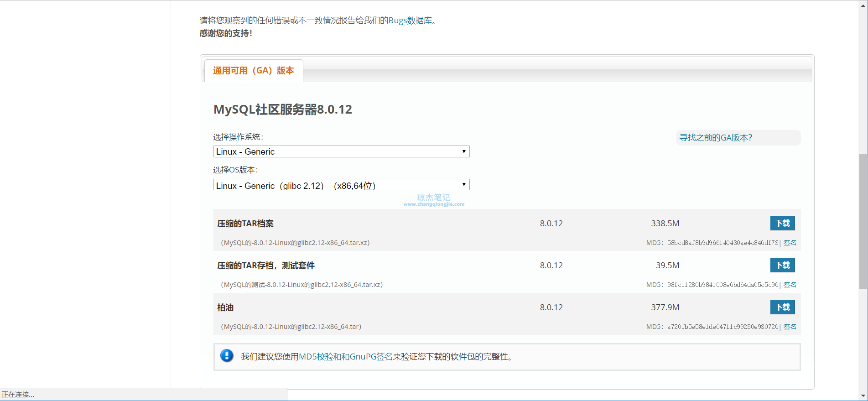Click the MD5 hash 58bcd8af8b9d966140430ae4c846df73
The width and height of the screenshot is (868, 401).
point(723,243)
